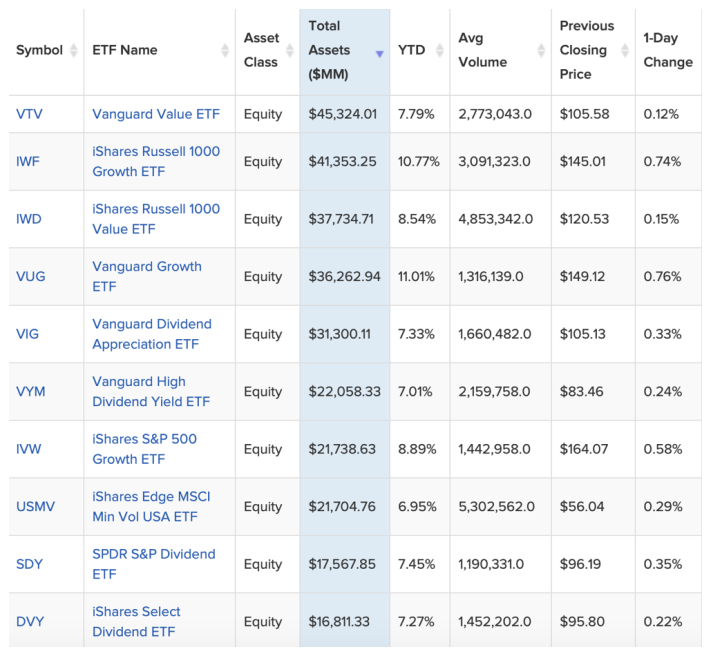The image size is (705, 649).
Task: Click average volume 2,773,043.0
Action: click(495, 114)
